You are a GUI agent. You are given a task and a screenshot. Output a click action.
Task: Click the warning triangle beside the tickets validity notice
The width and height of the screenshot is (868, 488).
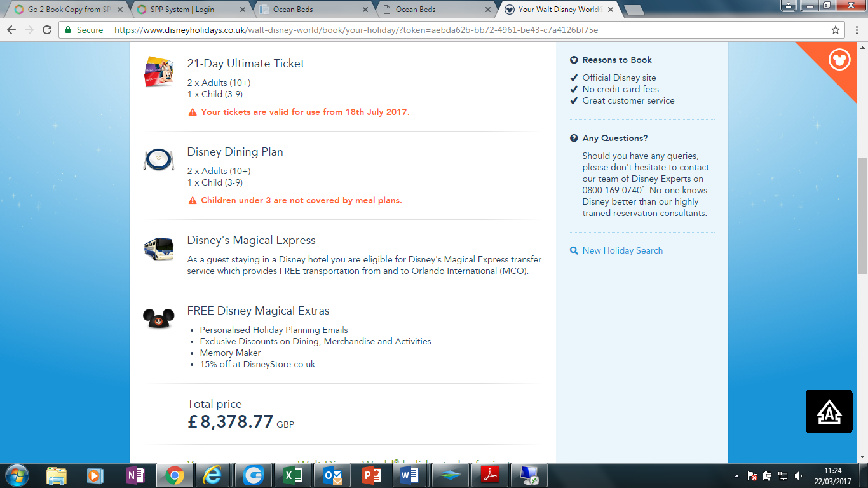(193, 112)
